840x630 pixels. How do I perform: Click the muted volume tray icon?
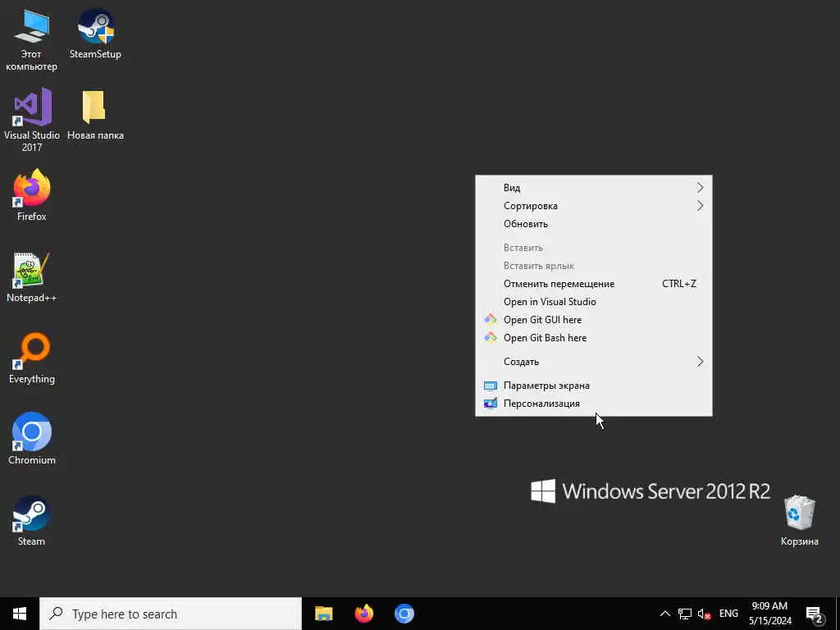tap(704, 614)
